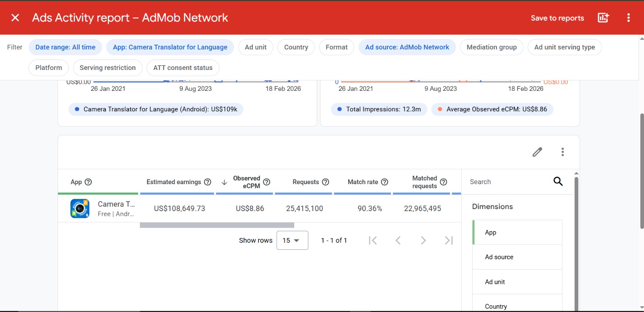Open help for the App column
Screen dimensions: 644x312
88,182
